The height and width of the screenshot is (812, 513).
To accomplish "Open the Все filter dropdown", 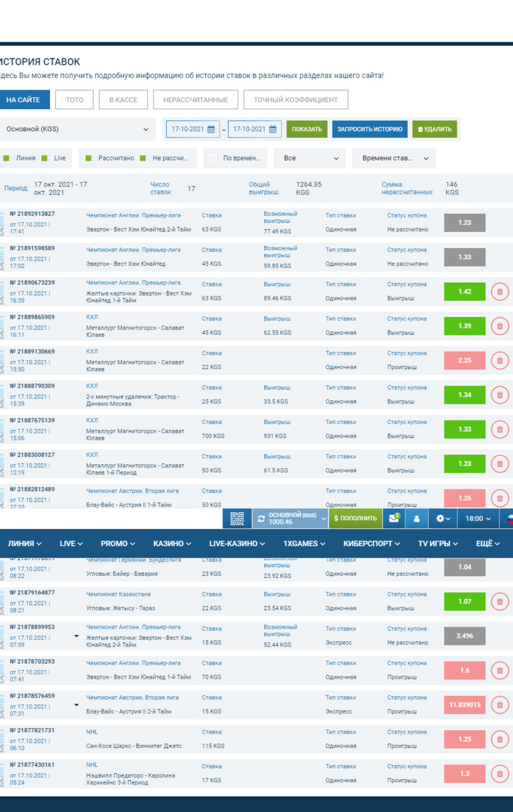I will (x=311, y=158).
